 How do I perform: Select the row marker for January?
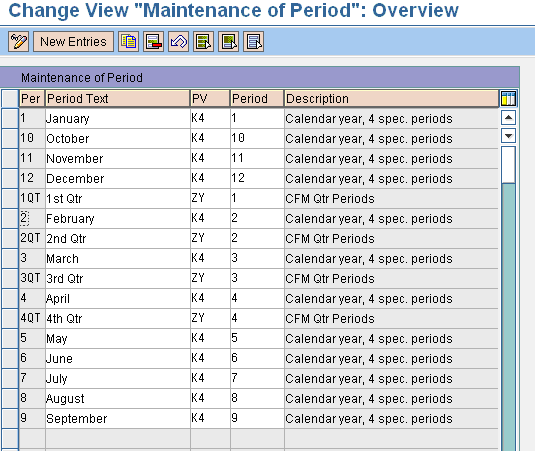(x=10, y=118)
